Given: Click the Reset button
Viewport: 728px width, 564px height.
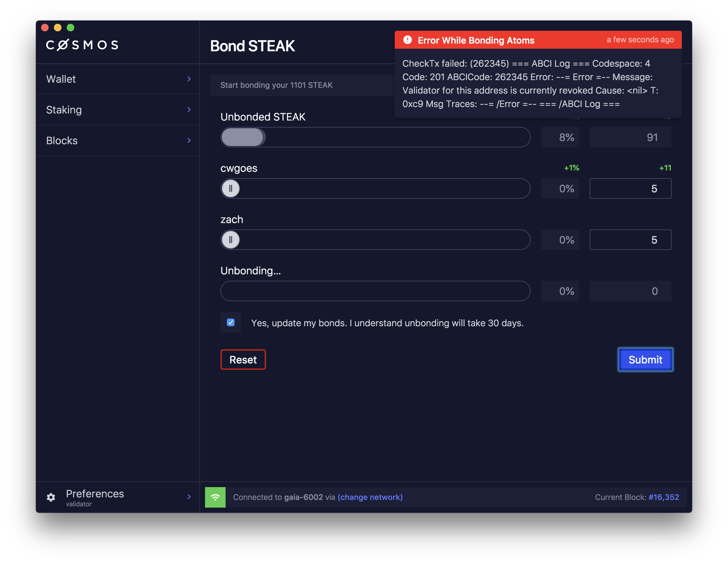Looking at the screenshot, I should 243,360.
